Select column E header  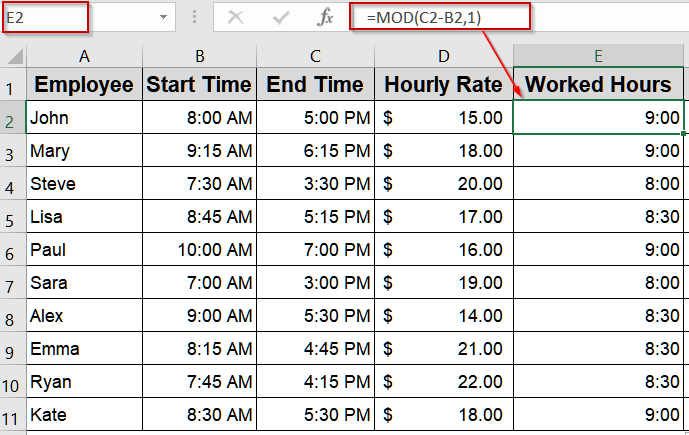click(x=598, y=56)
